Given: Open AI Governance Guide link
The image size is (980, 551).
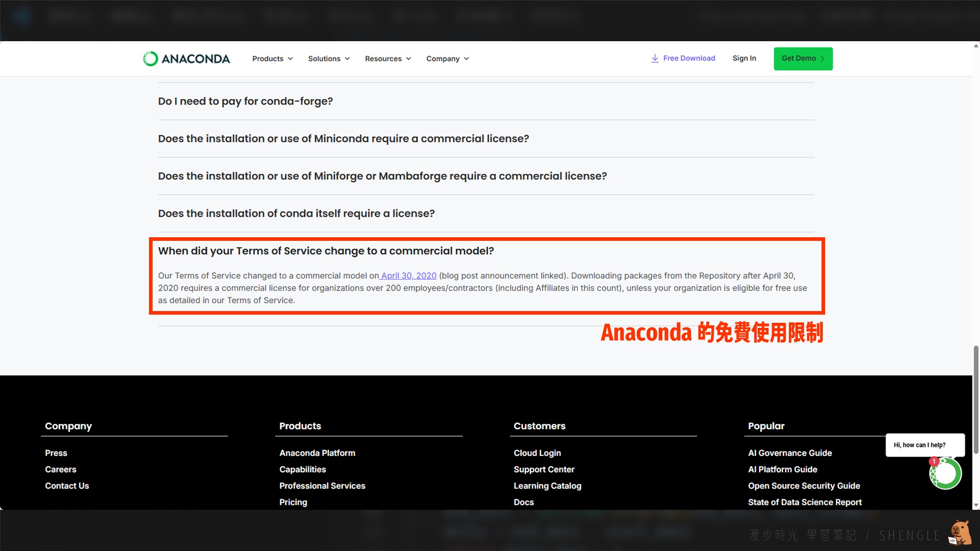Looking at the screenshot, I should [790, 453].
